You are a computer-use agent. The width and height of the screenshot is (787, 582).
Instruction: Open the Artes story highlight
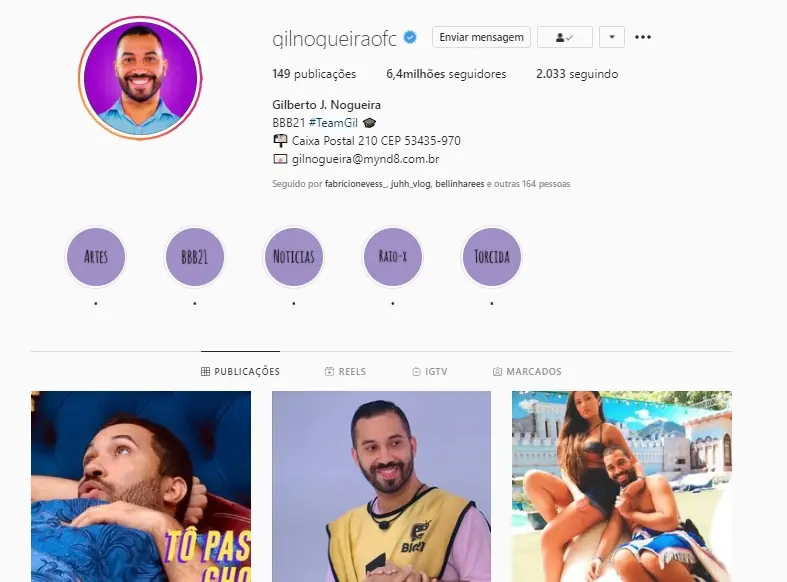[95, 257]
